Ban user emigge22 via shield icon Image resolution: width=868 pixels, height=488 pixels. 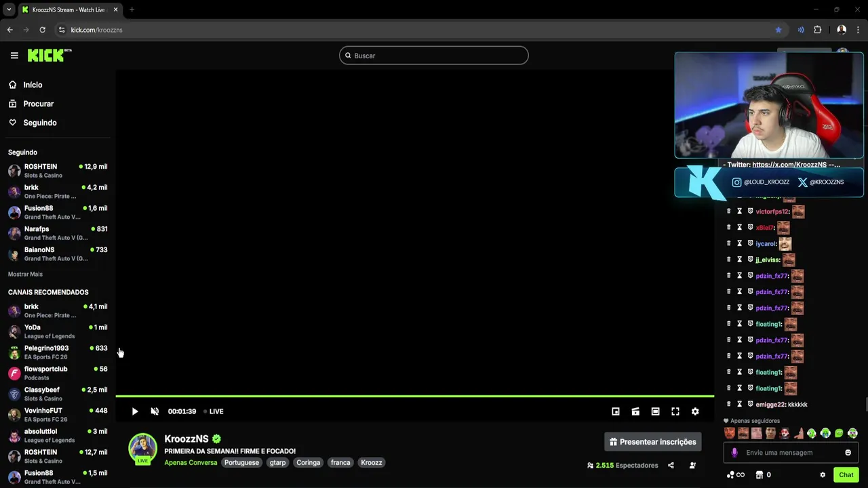[750, 405]
